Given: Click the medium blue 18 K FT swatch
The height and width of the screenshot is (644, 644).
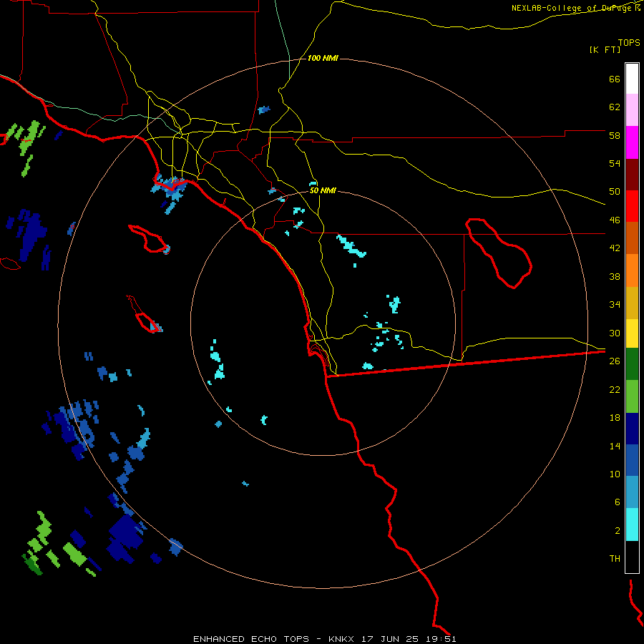Looking at the screenshot, I should [x=632, y=460].
